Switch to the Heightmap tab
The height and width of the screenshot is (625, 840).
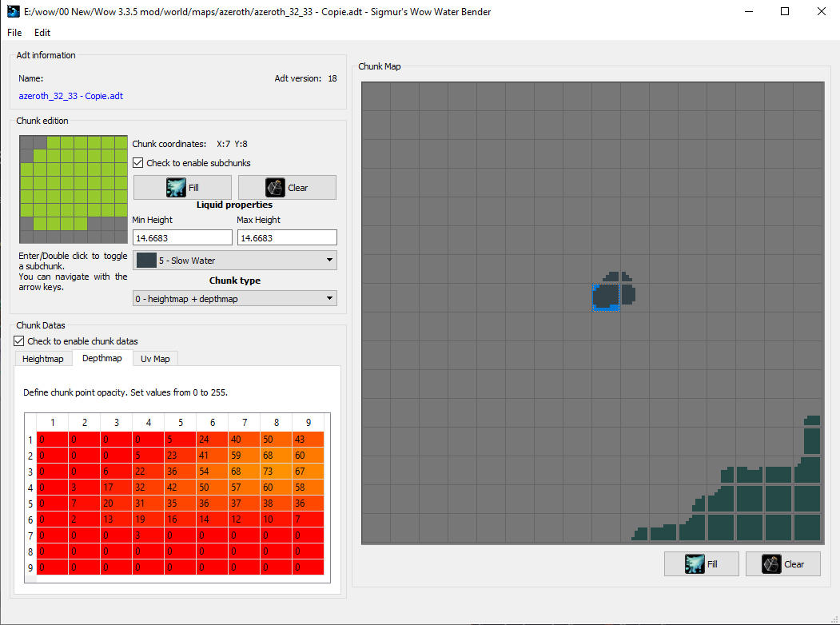coord(43,359)
